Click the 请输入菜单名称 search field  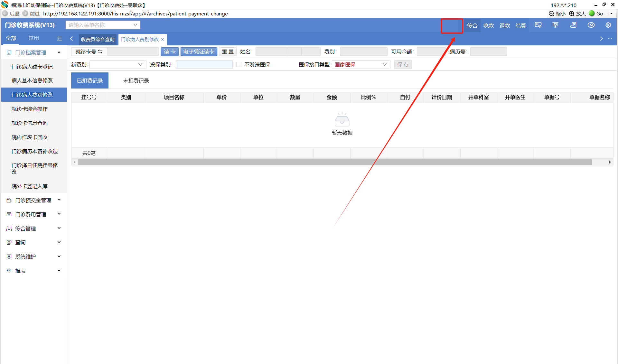pyautogui.click(x=100, y=25)
